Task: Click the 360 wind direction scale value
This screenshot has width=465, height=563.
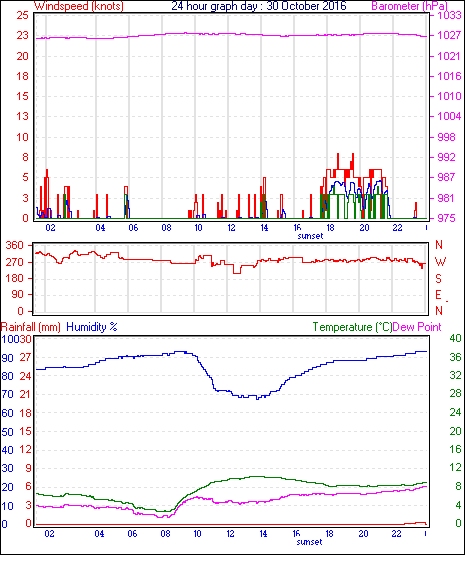Action: click(15, 246)
